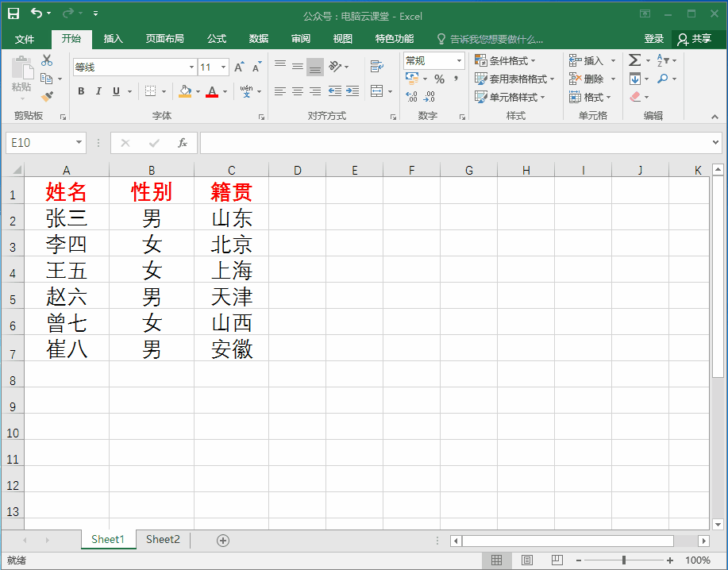Switch to the 公式 tab
728x570 pixels.
point(217,39)
